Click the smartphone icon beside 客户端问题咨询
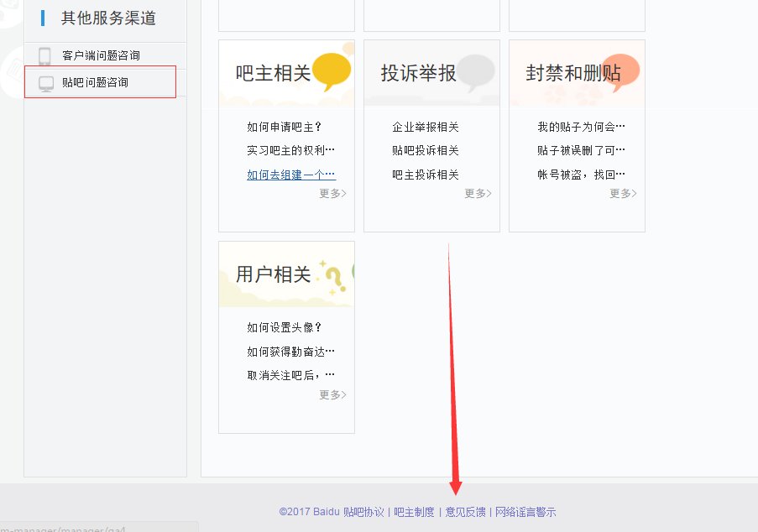The height and width of the screenshot is (532, 758). pos(46,55)
